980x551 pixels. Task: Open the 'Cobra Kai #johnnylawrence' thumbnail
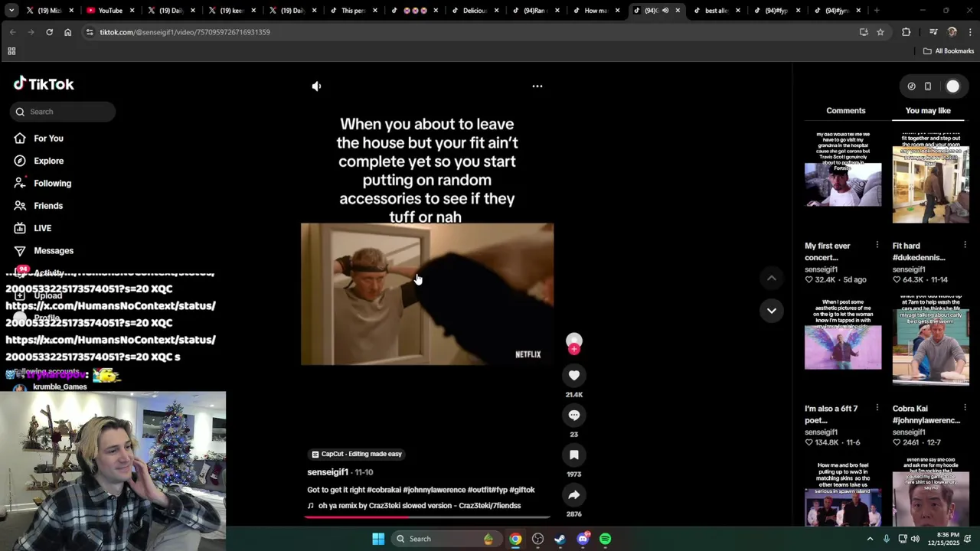click(930, 344)
